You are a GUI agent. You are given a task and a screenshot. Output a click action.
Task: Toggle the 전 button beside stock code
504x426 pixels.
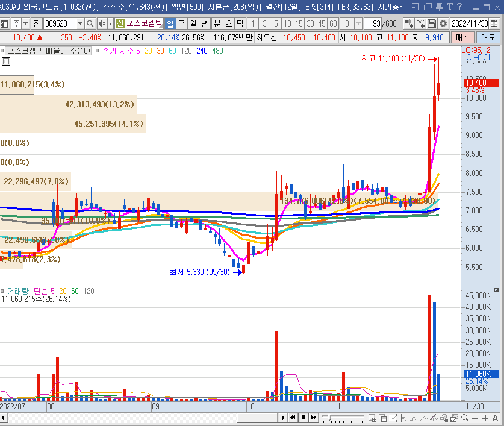tap(36, 23)
